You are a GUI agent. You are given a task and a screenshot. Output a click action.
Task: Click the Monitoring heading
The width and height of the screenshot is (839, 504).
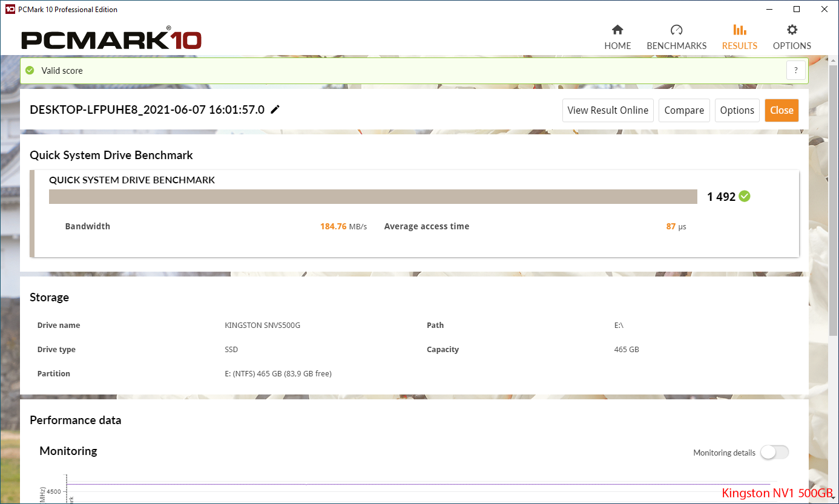[x=68, y=451]
